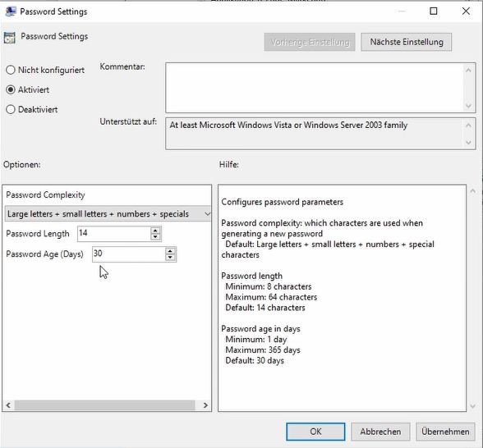The height and width of the screenshot is (448, 483).
Task: Increase Password Age using up spinner arrow
Action: point(170,251)
